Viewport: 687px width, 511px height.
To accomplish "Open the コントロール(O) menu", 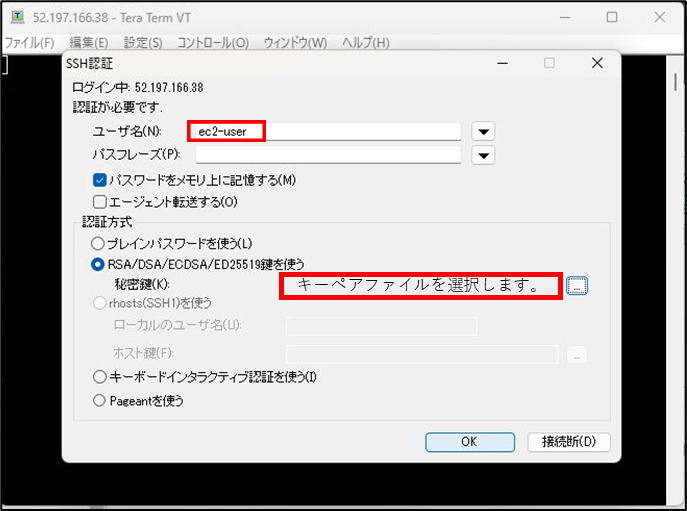I will (x=213, y=43).
